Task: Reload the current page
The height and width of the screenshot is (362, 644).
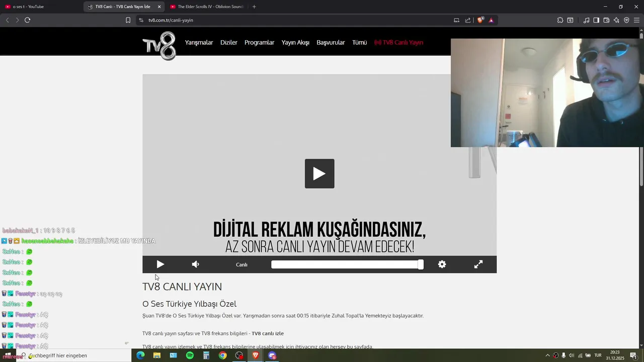Action: tap(27, 20)
